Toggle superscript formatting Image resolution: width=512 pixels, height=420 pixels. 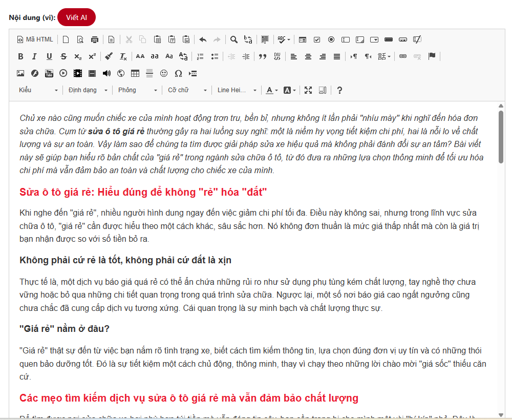coord(92,56)
